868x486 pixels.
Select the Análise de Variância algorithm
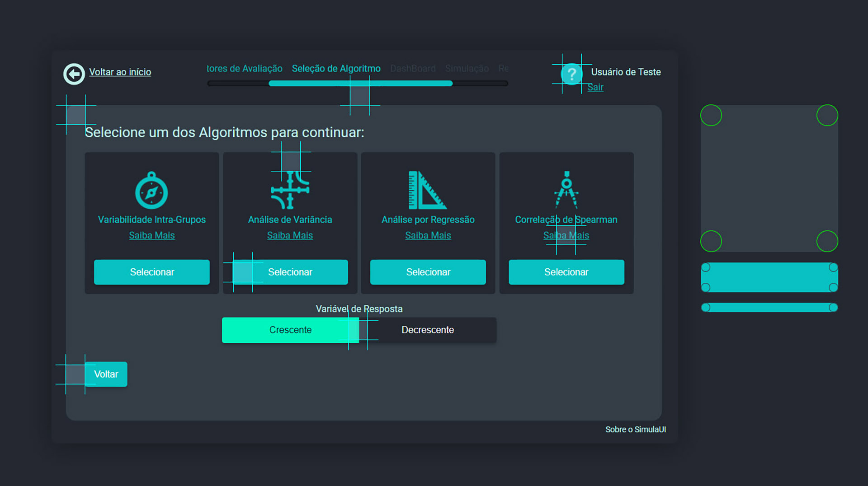point(290,272)
